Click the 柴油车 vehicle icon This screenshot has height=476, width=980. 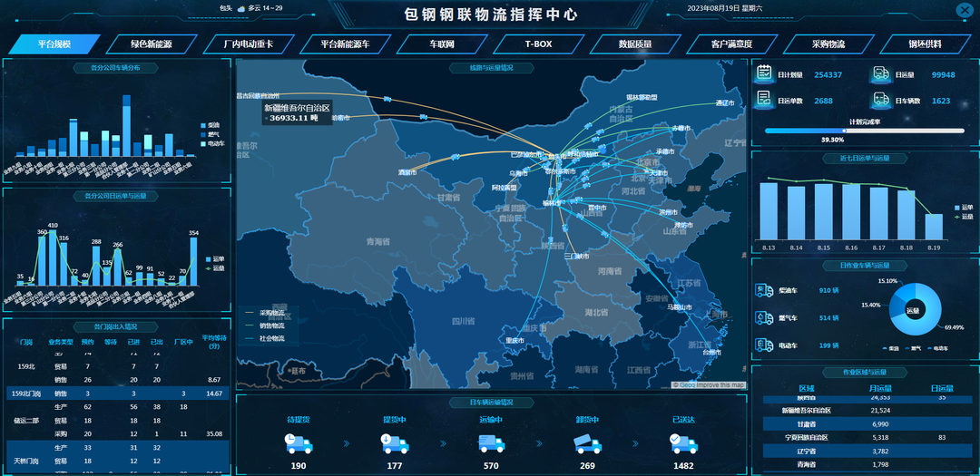coord(764,290)
